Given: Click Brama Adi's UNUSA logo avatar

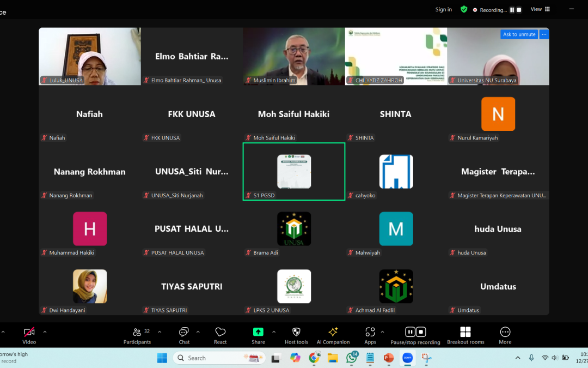Looking at the screenshot, I should pos(294,228).
